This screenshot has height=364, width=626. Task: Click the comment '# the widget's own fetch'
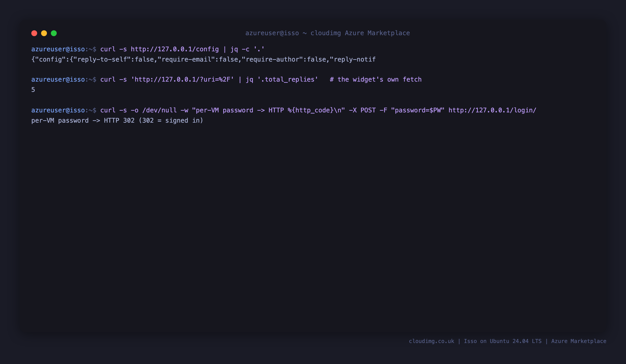click(375, 79)
